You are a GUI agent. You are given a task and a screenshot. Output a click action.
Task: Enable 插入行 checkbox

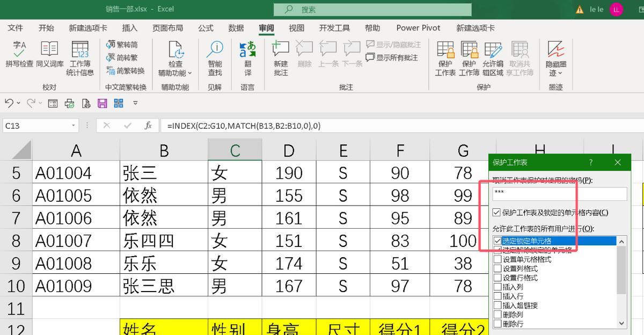[497, 296]
